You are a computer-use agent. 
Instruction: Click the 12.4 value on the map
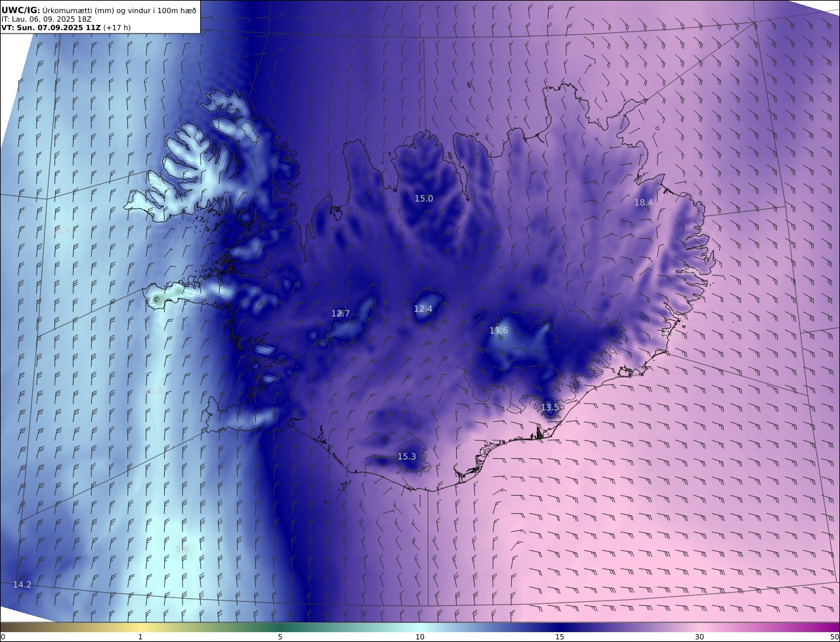pyautogui.click(x=423, y=309)
